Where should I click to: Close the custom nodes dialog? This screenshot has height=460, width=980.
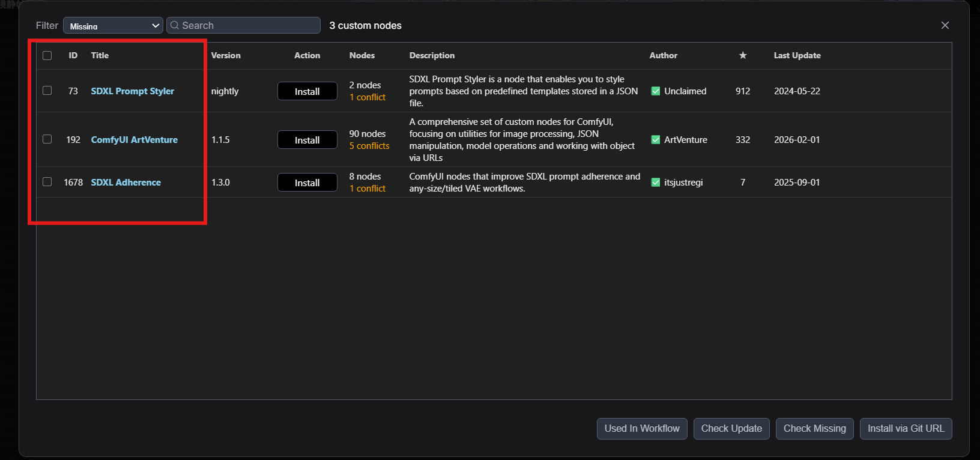(x=945, y=25)
